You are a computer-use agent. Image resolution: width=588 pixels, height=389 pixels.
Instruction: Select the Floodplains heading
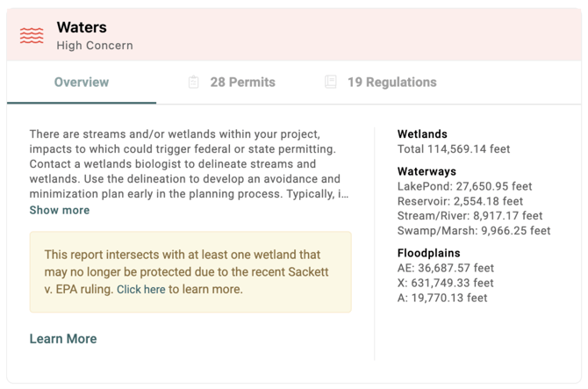428,253
